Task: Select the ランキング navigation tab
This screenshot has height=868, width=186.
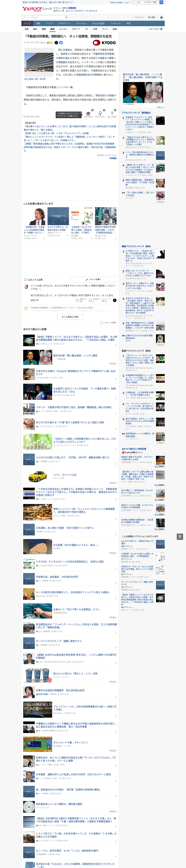Action: point(115,24)
